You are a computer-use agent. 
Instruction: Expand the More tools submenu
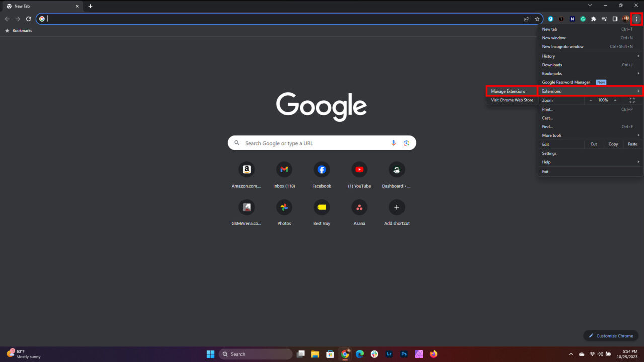551,135
